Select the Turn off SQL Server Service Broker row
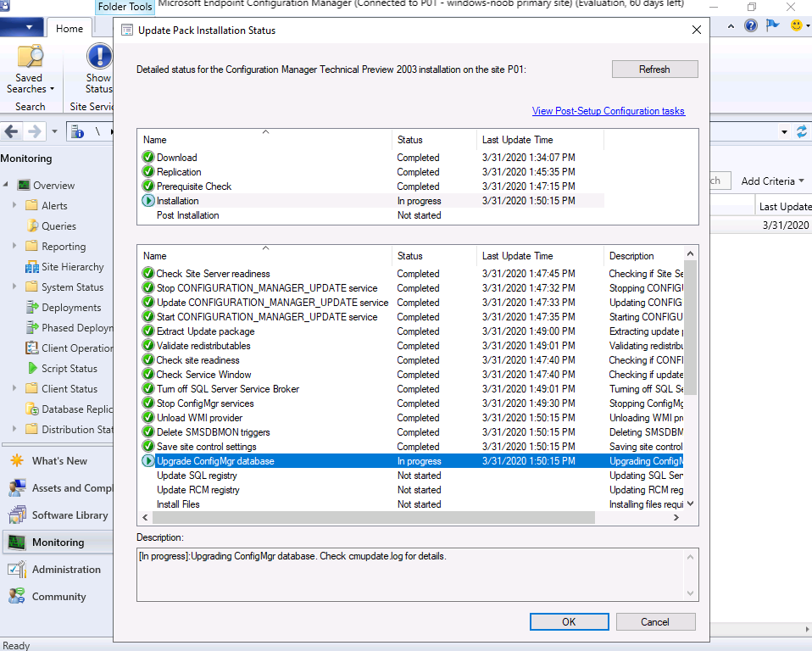The width and height of the screenshot is (812, 651). coord(412,389)
